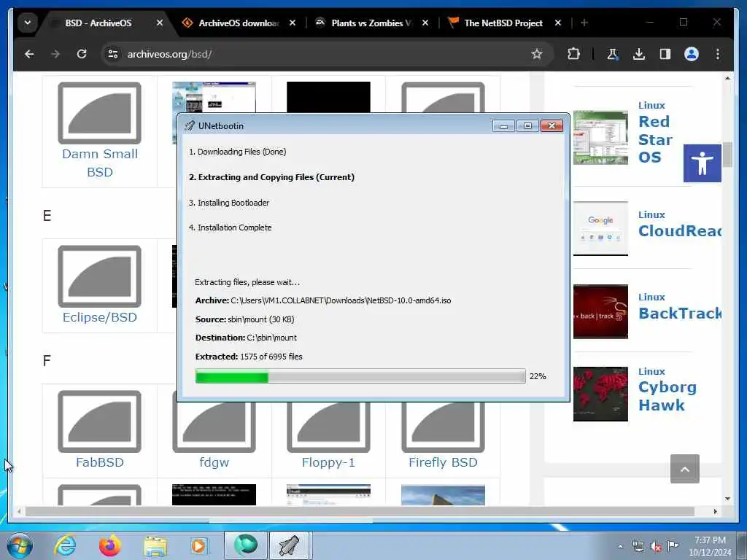Open the CloudReady sidebar link

(679, 231)
